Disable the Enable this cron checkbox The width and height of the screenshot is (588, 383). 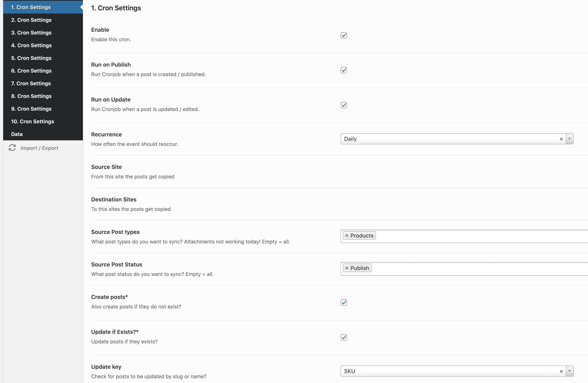click(344, 35)
